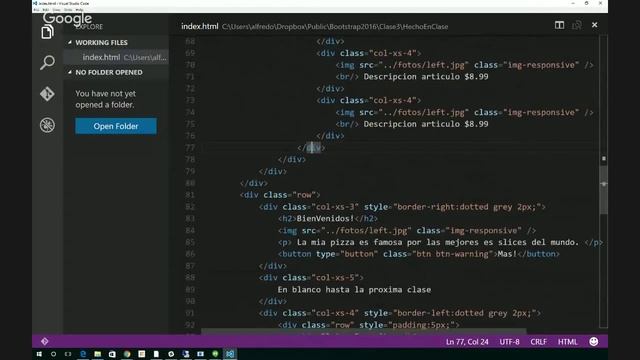This screenshot has width=640, height=360.
Task: Open the Goto menu
Action: coord(68,10)
